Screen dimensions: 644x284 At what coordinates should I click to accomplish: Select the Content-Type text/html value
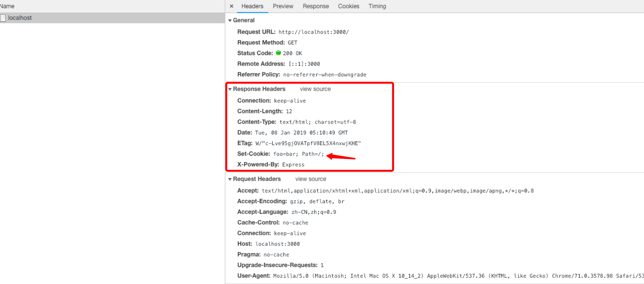317,122
